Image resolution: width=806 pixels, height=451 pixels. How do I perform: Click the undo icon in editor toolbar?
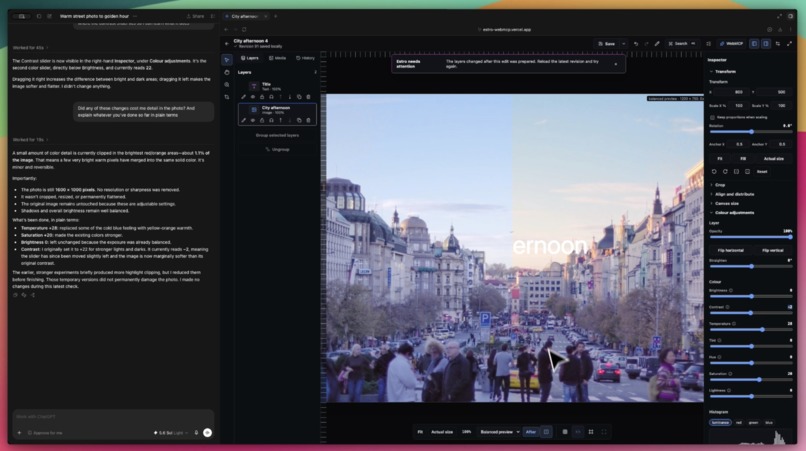point(636,44)
